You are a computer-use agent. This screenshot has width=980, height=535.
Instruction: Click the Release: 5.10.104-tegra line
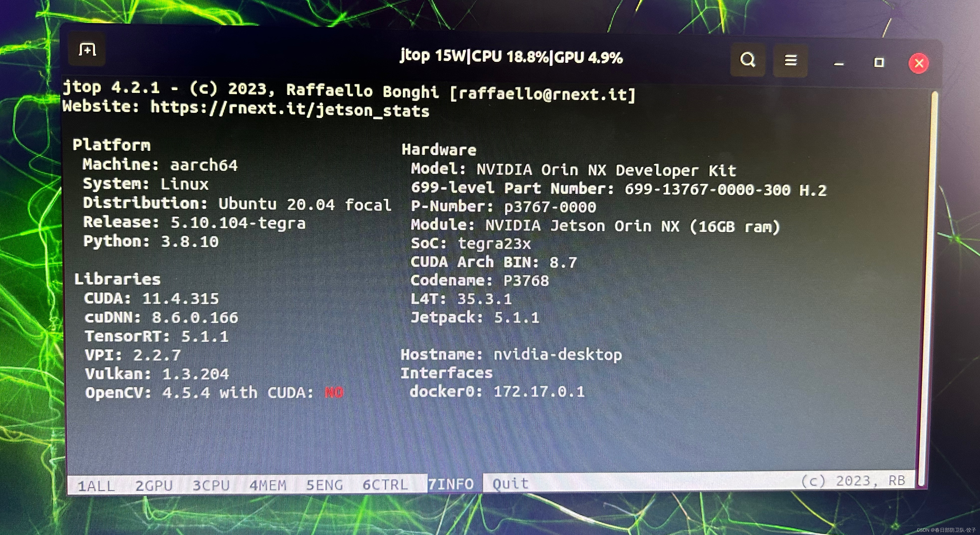(194, 222)
